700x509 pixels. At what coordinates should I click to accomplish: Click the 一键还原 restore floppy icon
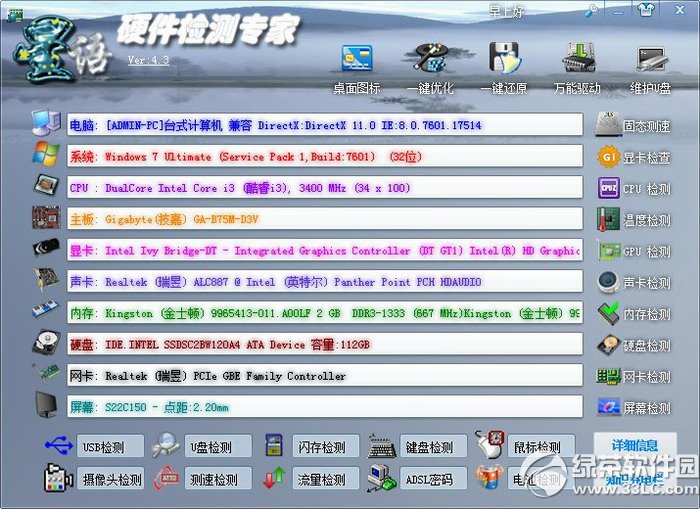click(504, 58)
